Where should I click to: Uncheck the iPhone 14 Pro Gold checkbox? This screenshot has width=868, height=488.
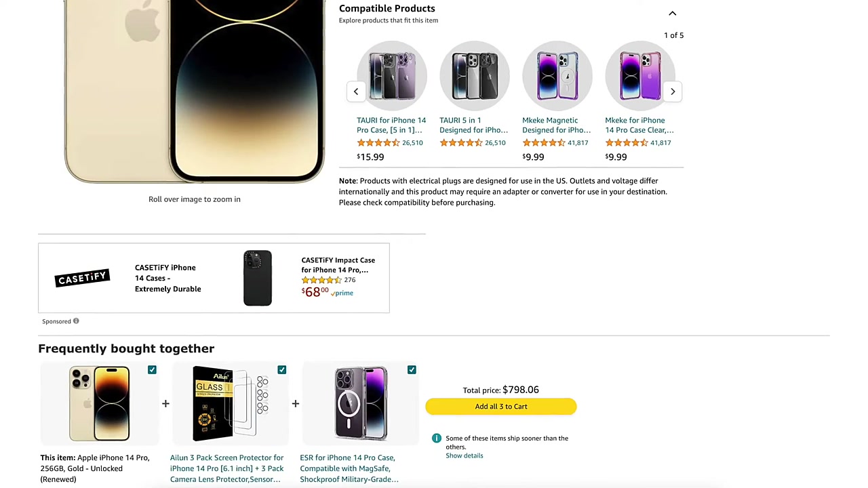[152, 369]
